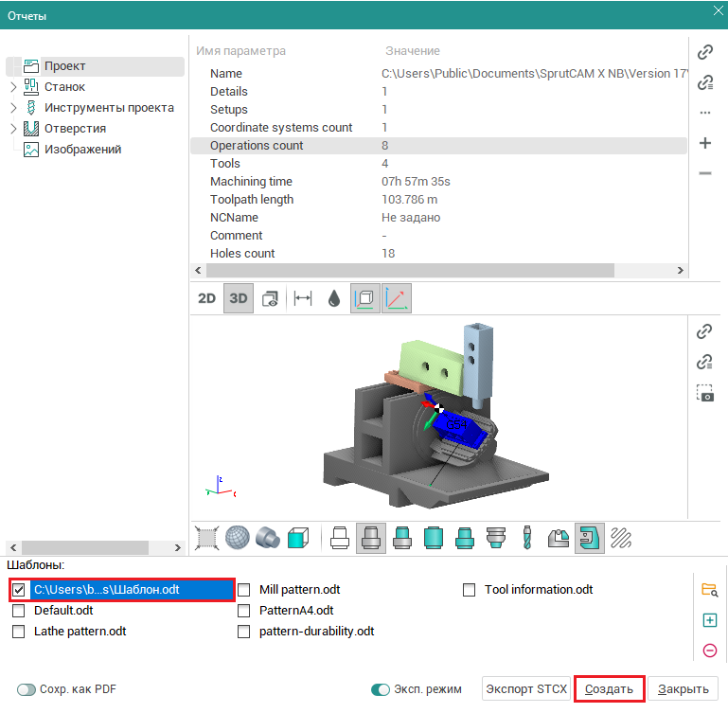
Task: Click the screenshot capture icon beside preview
Action: [x=704, y=393]
